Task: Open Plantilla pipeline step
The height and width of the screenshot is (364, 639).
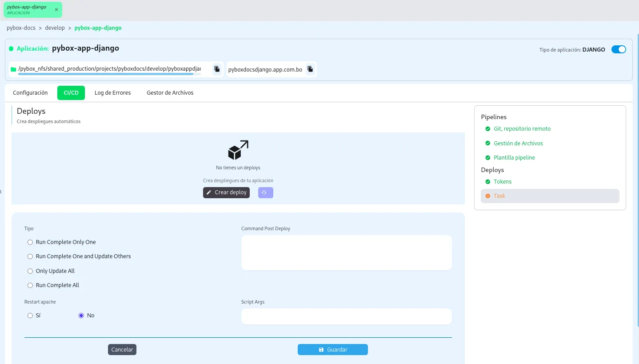Action: tap(514, 158)
